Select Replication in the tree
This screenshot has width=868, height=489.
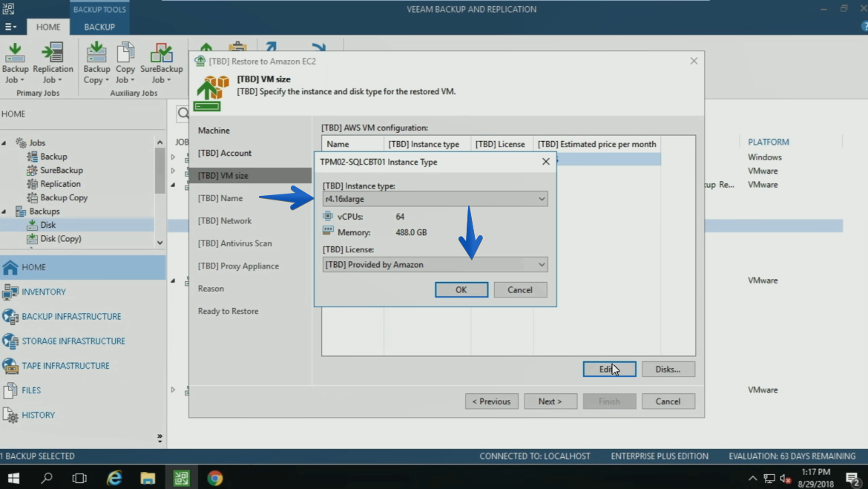(x=60, y=184)
